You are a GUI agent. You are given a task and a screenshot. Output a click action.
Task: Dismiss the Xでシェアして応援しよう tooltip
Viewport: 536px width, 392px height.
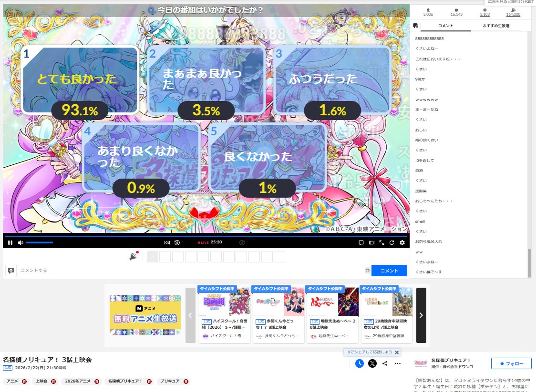pyautogui.click(x=397, y=352)
